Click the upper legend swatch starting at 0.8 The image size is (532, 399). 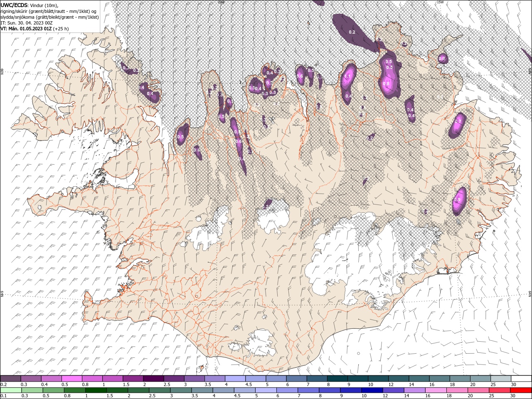(x=92, y=379)
